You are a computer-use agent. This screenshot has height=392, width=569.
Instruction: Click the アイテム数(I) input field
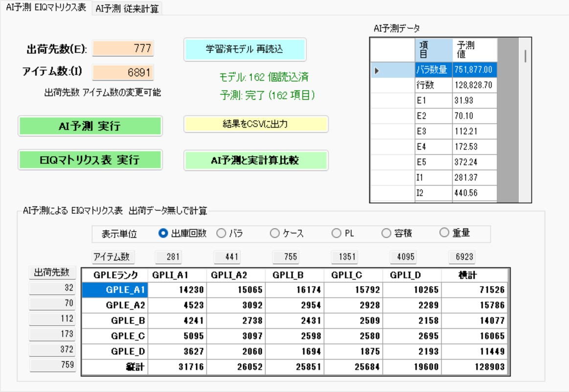tap(123, 72)
